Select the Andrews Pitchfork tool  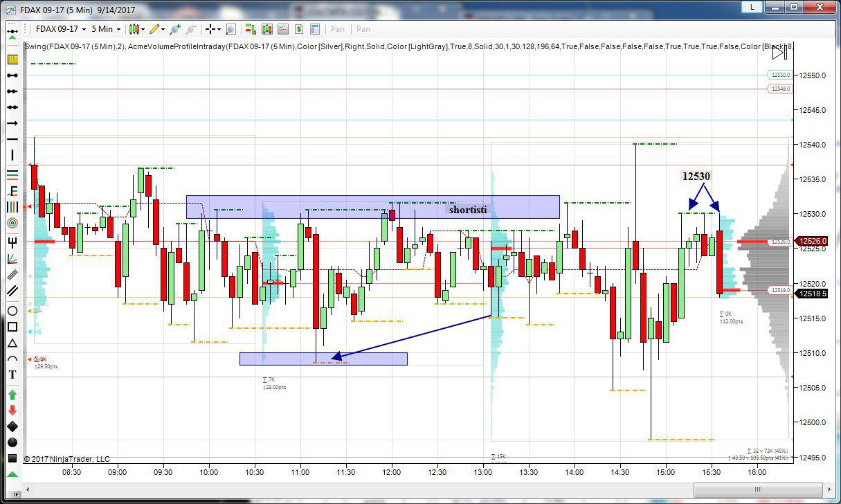pos(12,242)
